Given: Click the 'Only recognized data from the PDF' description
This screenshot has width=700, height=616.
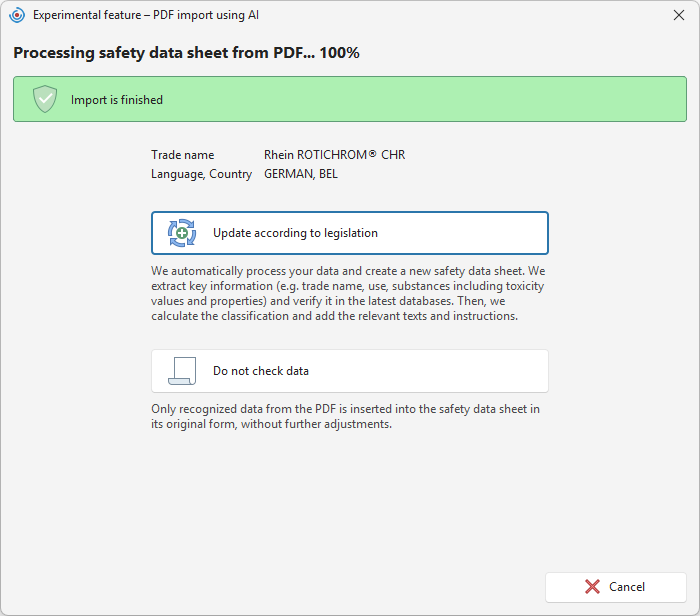Looking at the screenshot, I should [x=346, y=416].
